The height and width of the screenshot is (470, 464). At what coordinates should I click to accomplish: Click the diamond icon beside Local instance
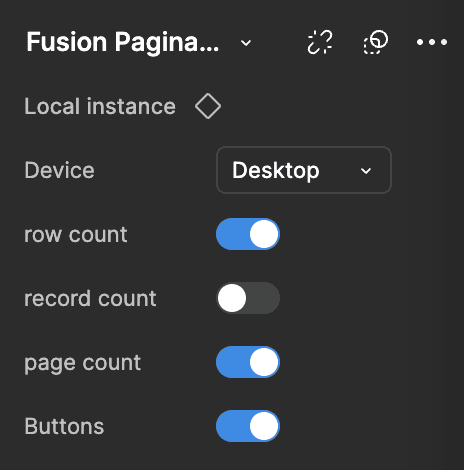click(208, 106)
